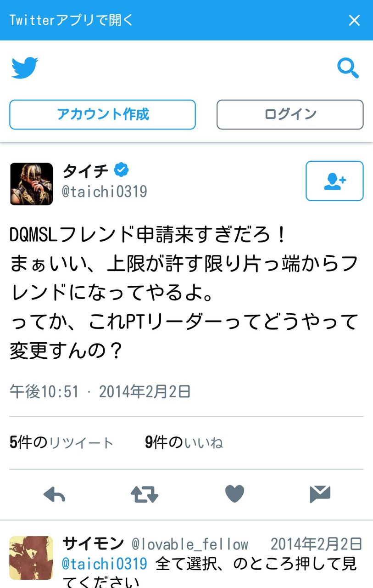
Task: Tap the @taichi0319 handle
Action: [x=105, y=192]
